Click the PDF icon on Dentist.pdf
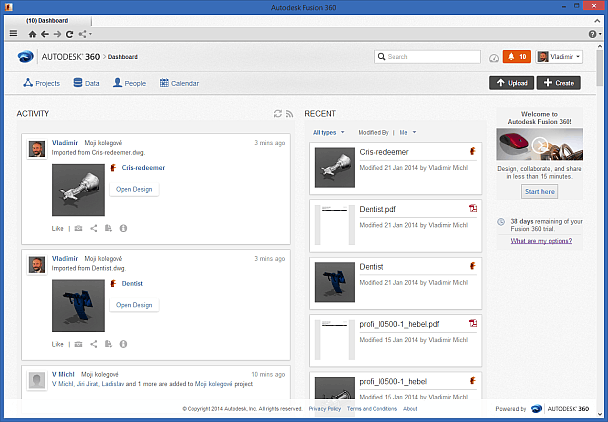Image resolution: width=608 pixels, height=422 pixels. pyautogui.click(x=473, y=209)
